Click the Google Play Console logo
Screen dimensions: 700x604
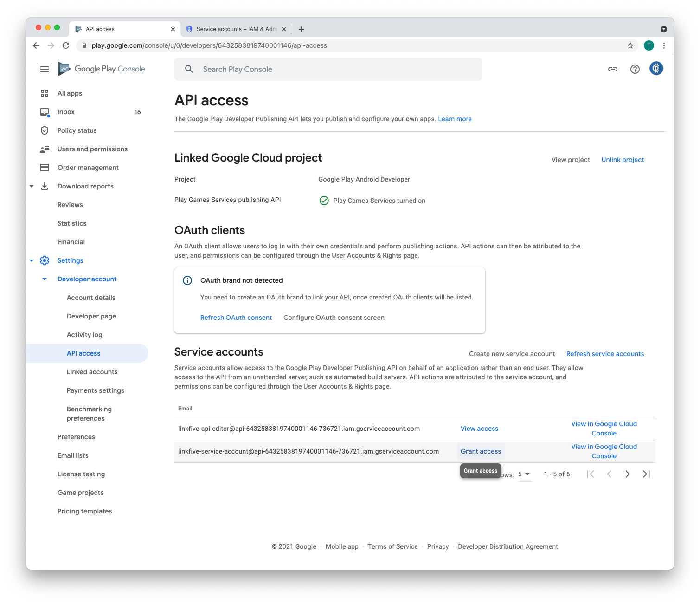101,69
